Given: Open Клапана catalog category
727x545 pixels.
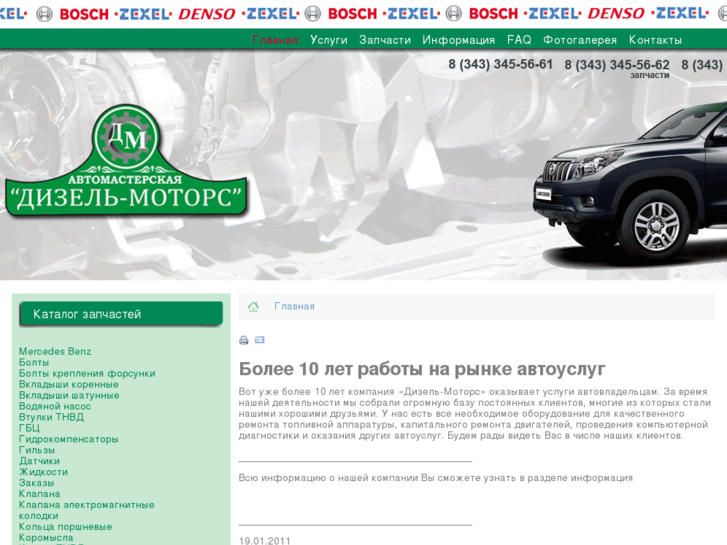Looking at the screenshot, I should tap(39, 494).
